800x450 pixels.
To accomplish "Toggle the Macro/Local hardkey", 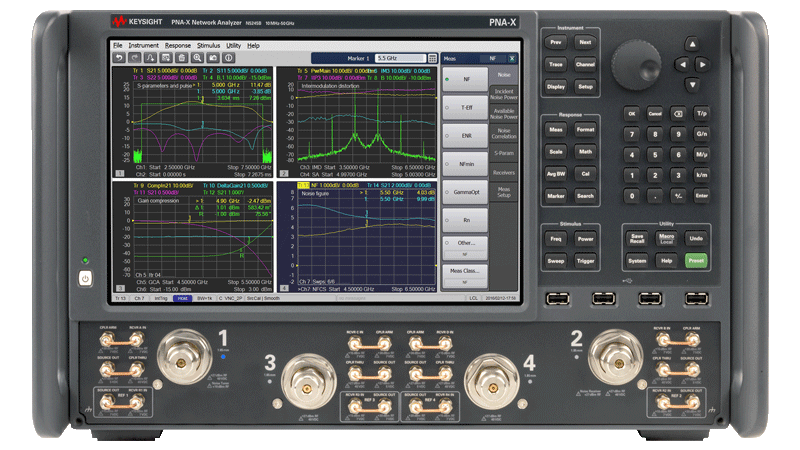I will [x=667, y=239].
